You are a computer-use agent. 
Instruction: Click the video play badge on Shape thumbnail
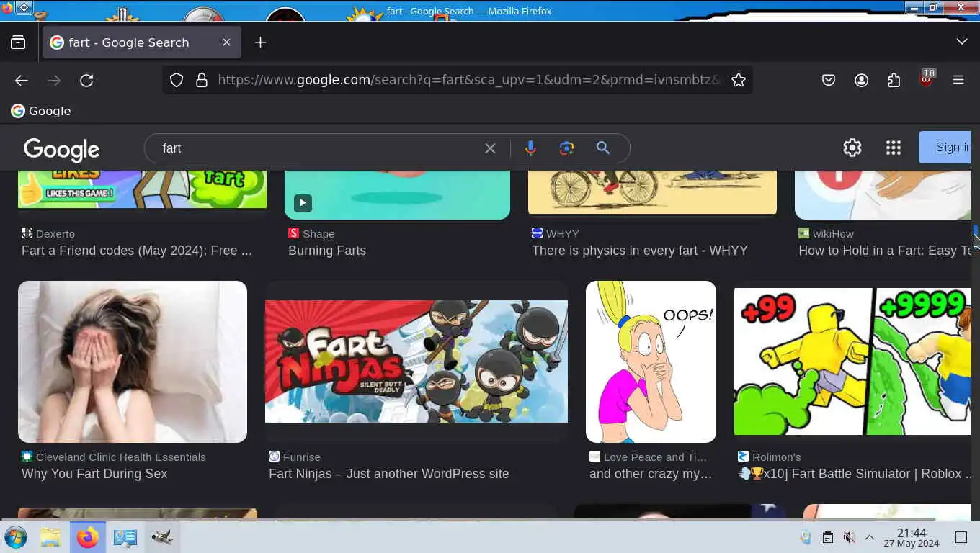click(x=303, y=203)
